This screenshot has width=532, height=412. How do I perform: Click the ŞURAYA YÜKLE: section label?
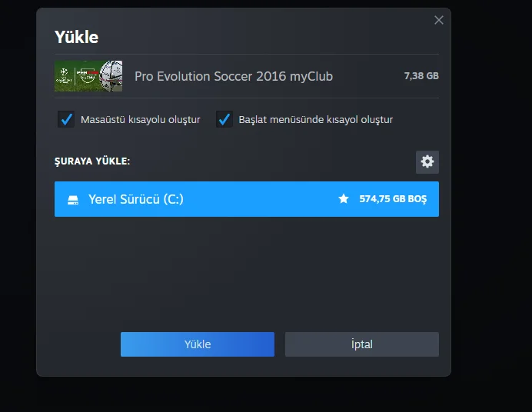(x=92, y=161)
